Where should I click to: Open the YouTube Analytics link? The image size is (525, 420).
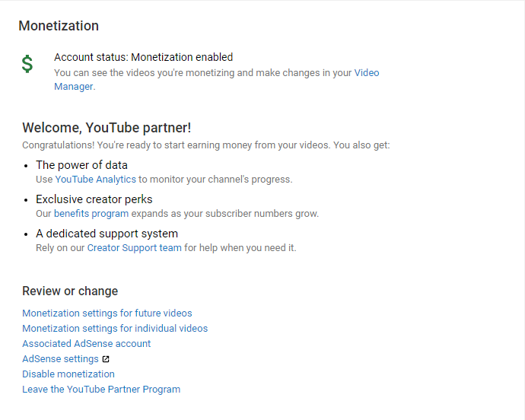coord(95,180)
